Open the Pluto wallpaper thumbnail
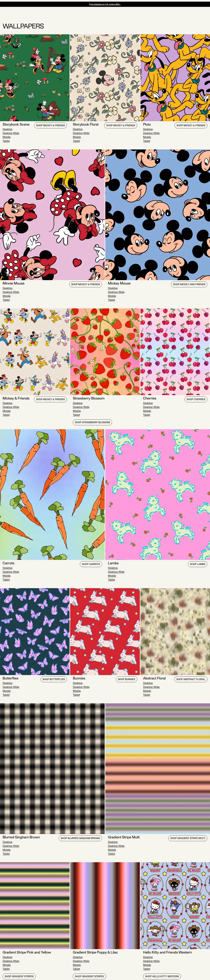Viewport: 210px width, 980px height. [x=175, y=78]
